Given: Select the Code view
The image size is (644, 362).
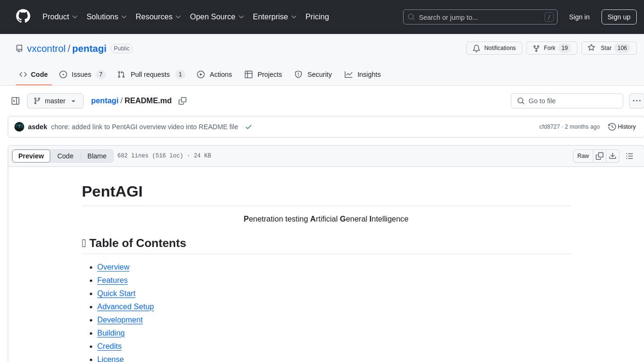Looking at the screenshot, I should pos(65,156).
